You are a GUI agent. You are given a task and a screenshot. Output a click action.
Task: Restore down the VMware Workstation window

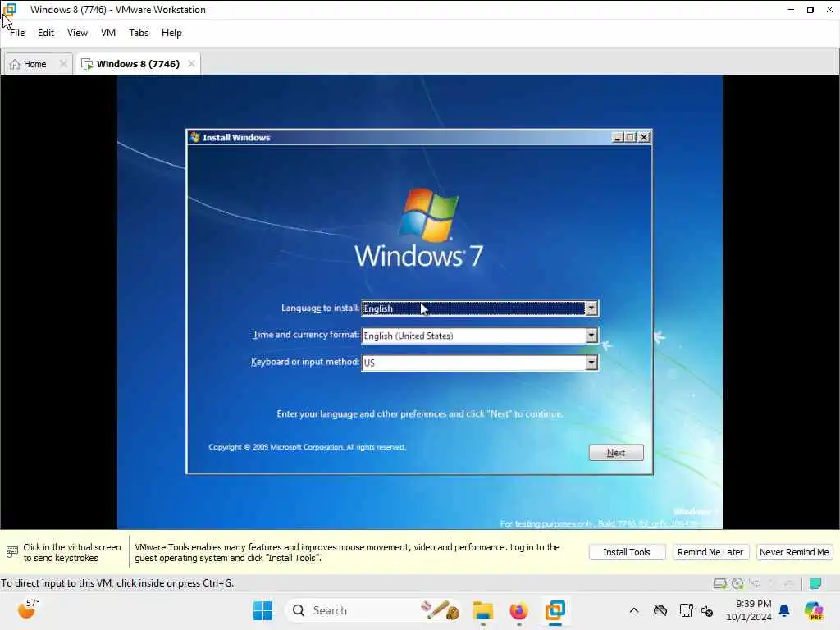tap(810, 10)
